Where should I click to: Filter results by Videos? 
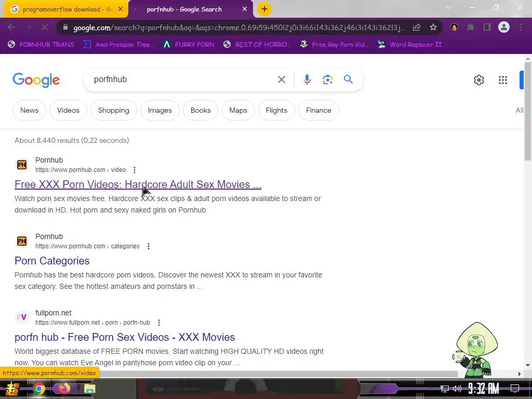pyautogui.click(x=68, y=110)
